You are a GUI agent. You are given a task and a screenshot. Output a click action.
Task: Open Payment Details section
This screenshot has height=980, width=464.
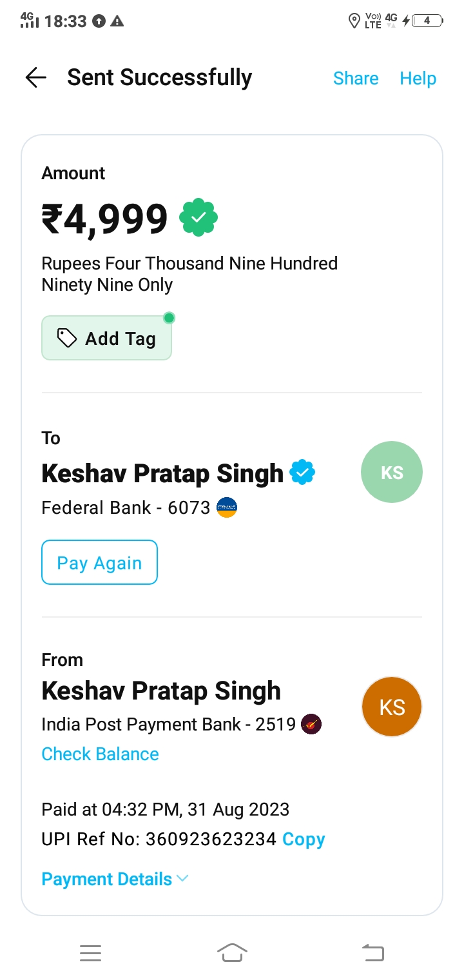115,879
